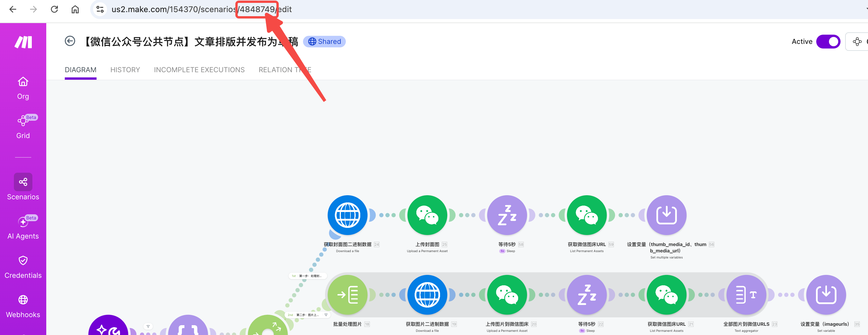Screen dimensions: 868x335
Task: Click the filter icon on 2nd route
Action: 326,315
